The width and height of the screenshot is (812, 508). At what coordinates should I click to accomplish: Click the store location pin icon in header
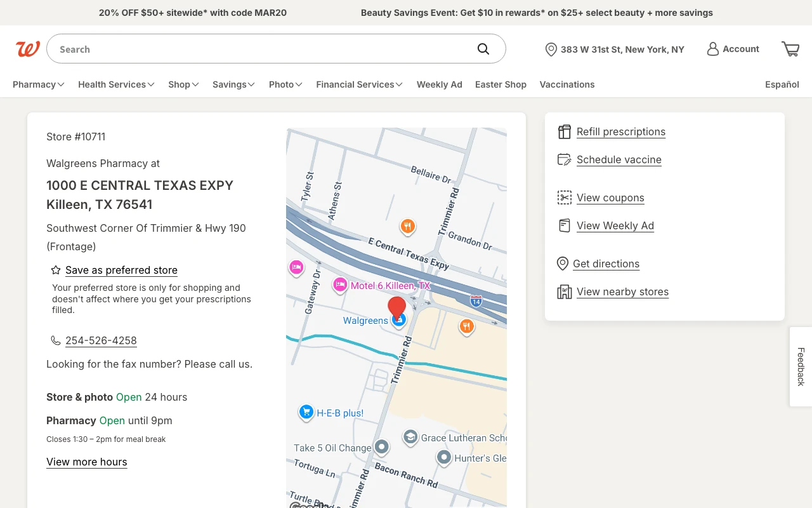click(551, 50)
